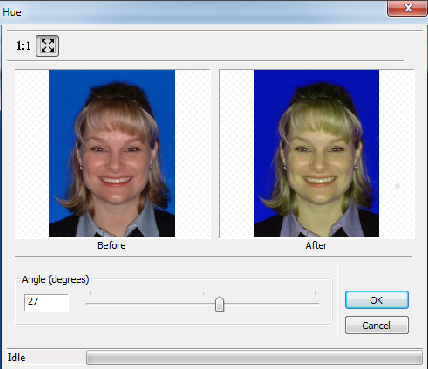Image resolution: width=428 pixels, height=369 pixels.
Task: Click the leftmost slider tick mark
Action: pyautogui.click(x=90, y=293)
